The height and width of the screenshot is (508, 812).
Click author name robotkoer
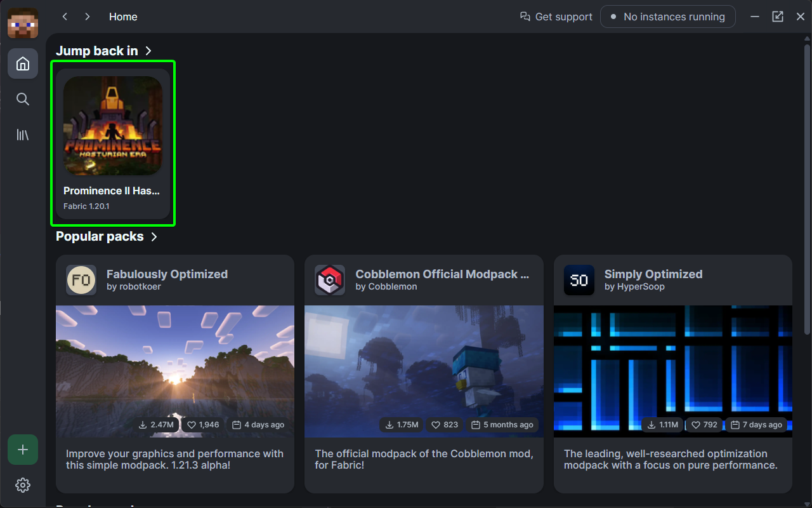pyautogui.click(x=141, y=286)
